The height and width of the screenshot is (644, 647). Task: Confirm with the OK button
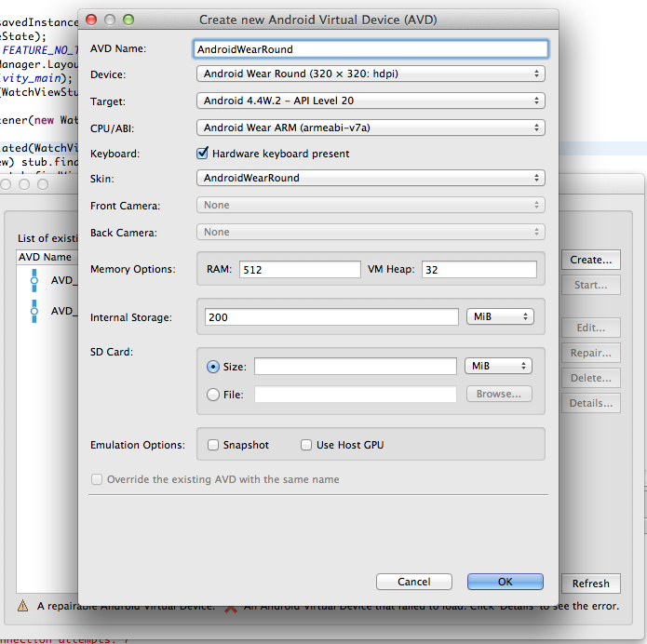(505, 582)
